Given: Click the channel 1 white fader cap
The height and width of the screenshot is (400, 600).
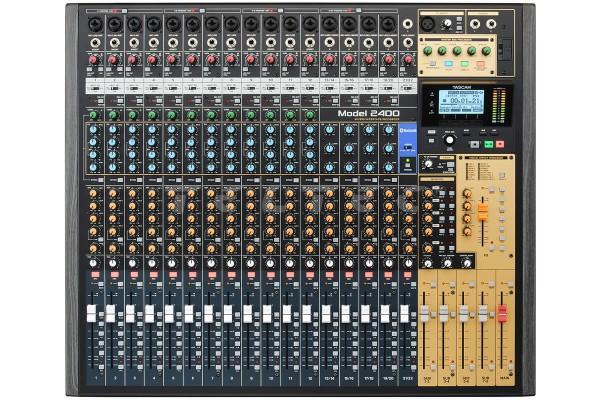Looking at the screenshot, I should point(92,313).
